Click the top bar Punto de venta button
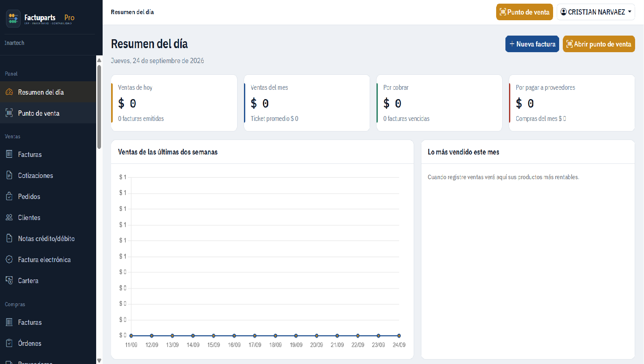Screen dimensions: 644x364 pos(524,12)
